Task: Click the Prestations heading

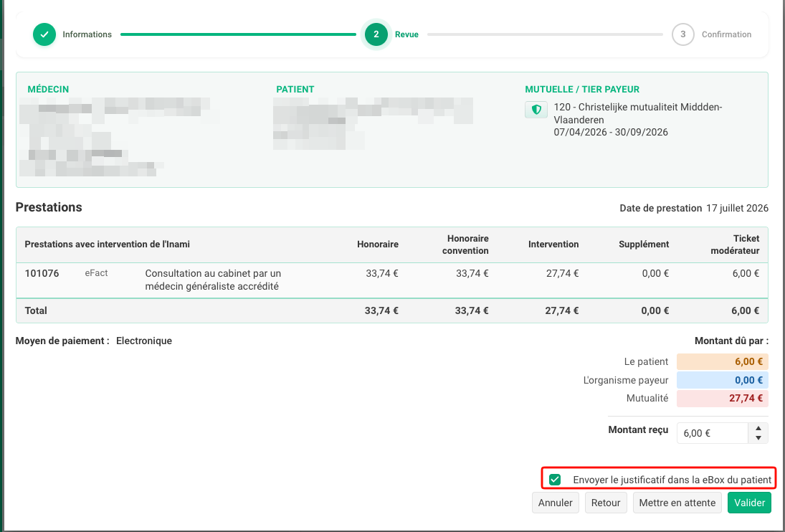Action: coord(49,207)
